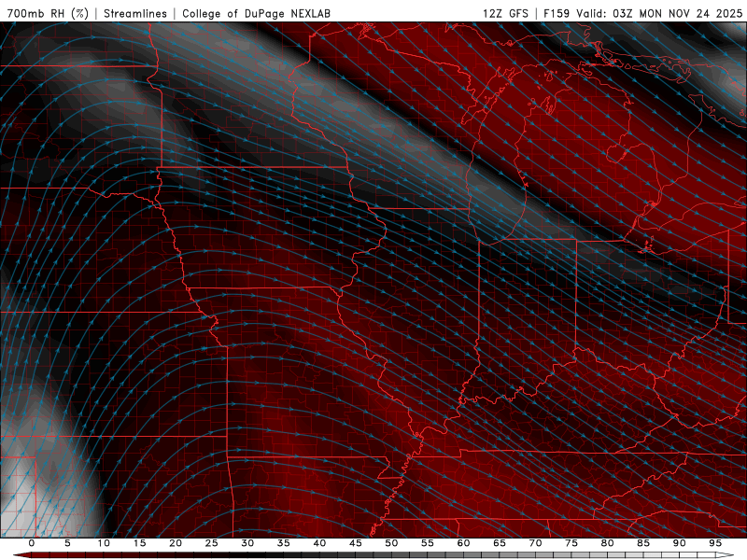Click the '50' tick label on color scale

coord(391,543)
